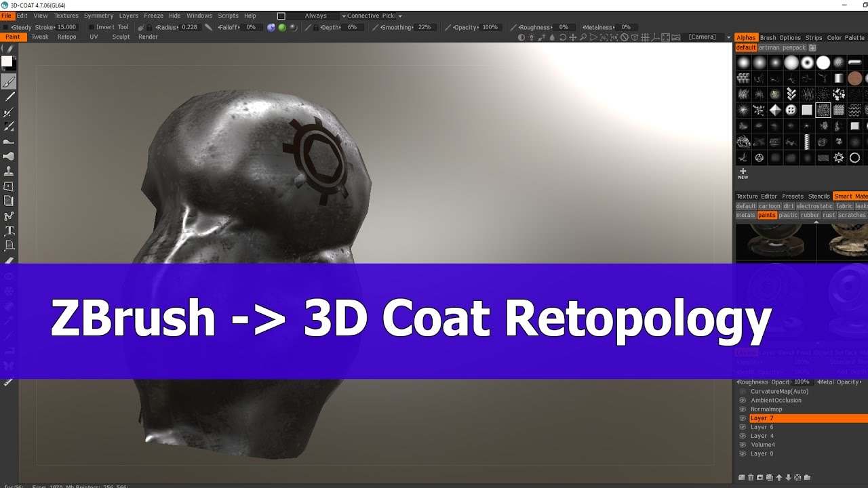Pick the ring-shaped alpha brush in top row
This screenshot has height=488, width=868.
(x=807, y=62)
